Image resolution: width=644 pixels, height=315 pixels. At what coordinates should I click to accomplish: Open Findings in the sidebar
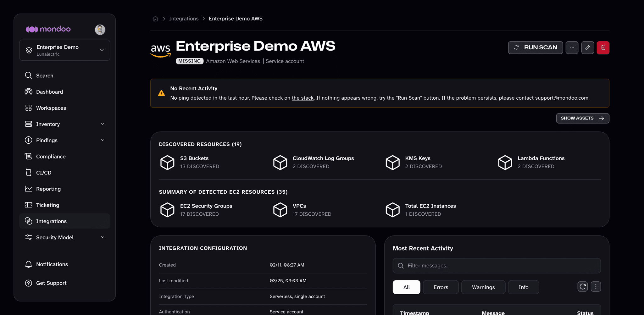[65, 140]
